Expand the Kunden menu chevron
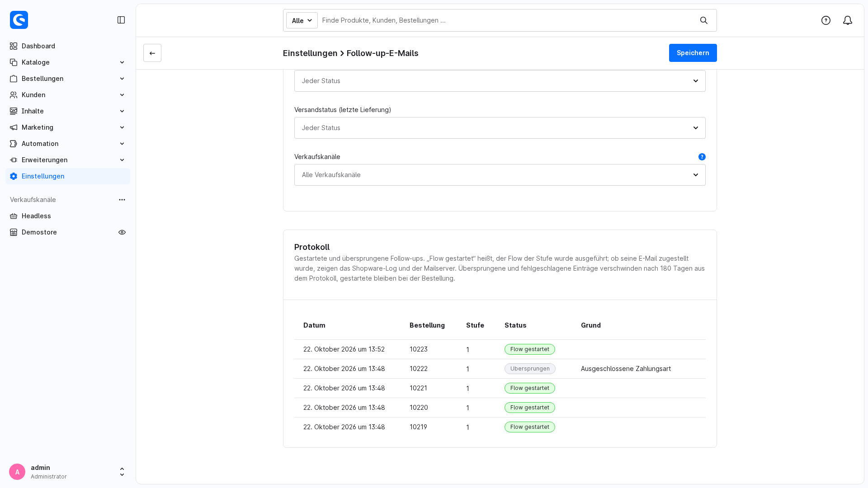The width and height of the screenshot is (868, 488). tap(122, 95)
